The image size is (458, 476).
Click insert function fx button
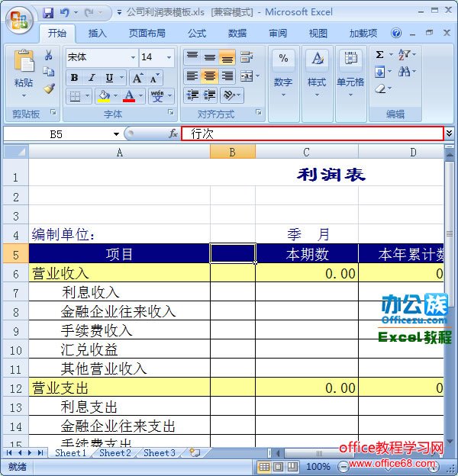pos(173,133)
